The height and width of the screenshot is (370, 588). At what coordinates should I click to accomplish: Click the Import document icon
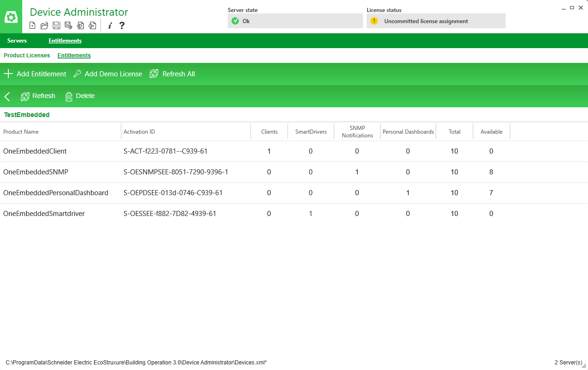81,25
